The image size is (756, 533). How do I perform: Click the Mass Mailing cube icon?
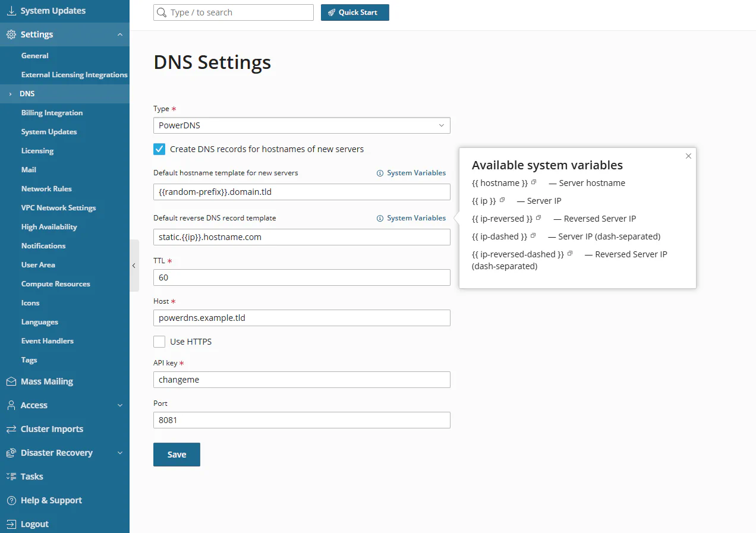point(11,381)
